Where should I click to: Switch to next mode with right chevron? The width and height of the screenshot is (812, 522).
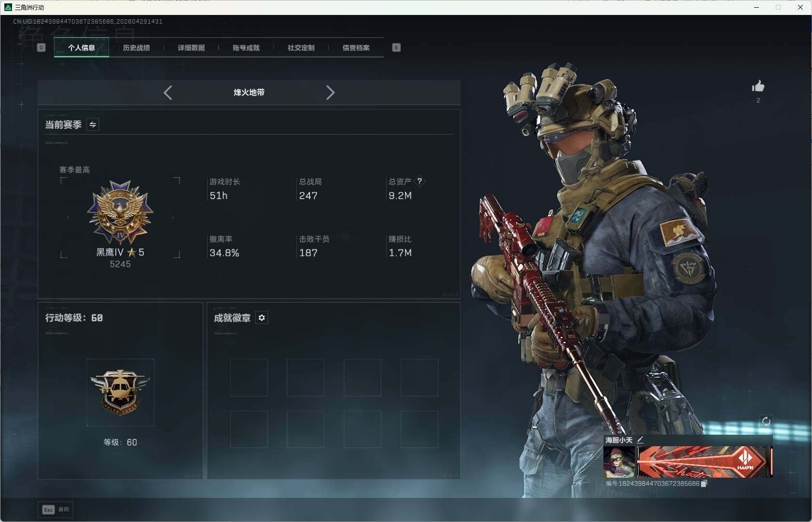click(331, 93)
